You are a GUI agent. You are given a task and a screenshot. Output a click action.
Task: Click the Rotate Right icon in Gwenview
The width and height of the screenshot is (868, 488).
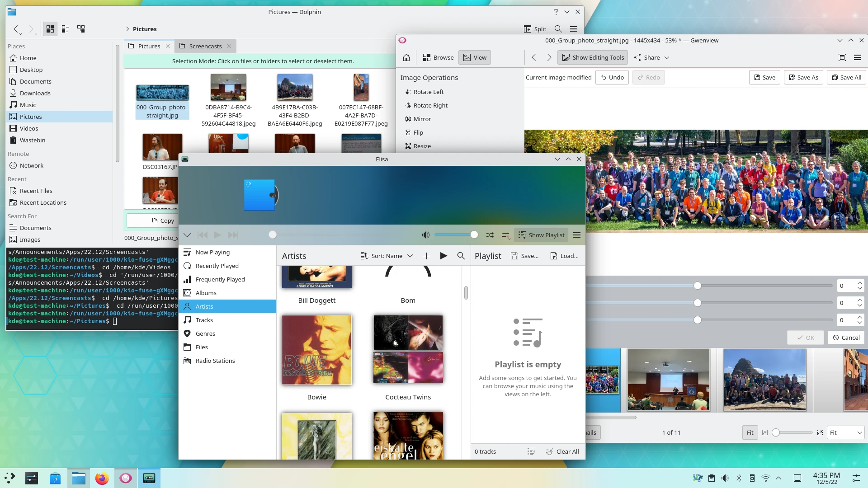[407, 105]
